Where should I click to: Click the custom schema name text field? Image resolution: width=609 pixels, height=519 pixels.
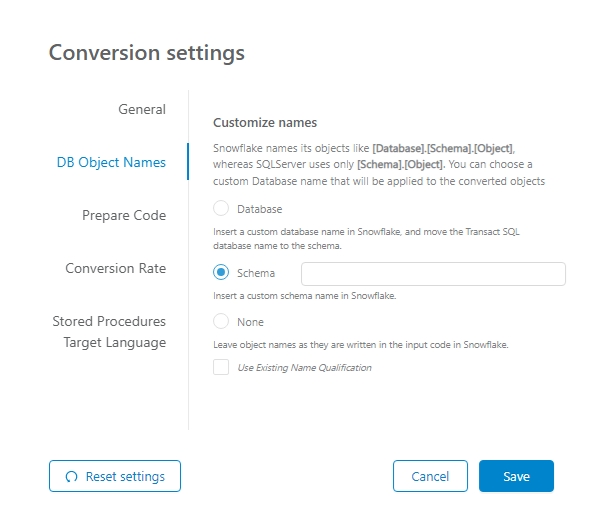(433, 274)
